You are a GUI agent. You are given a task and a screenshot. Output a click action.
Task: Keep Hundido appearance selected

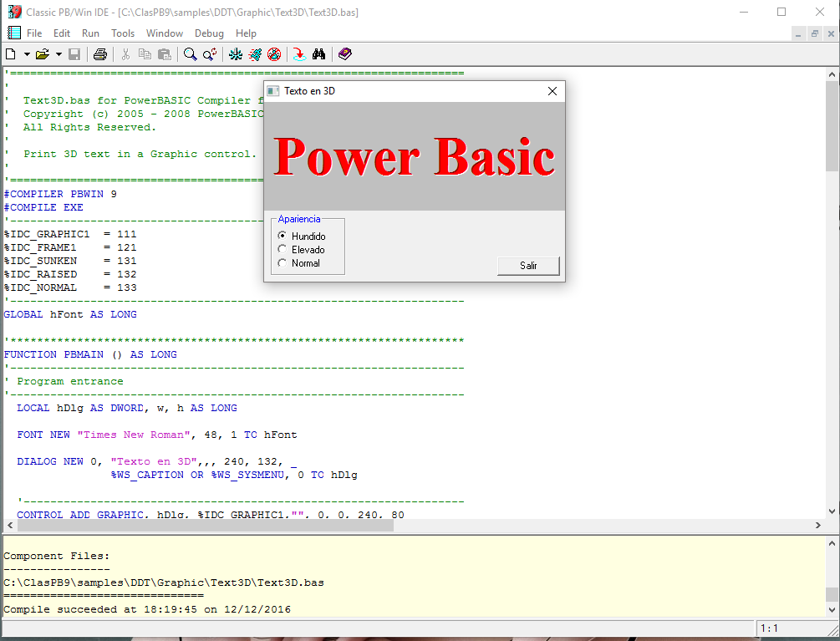coord(283,236)
